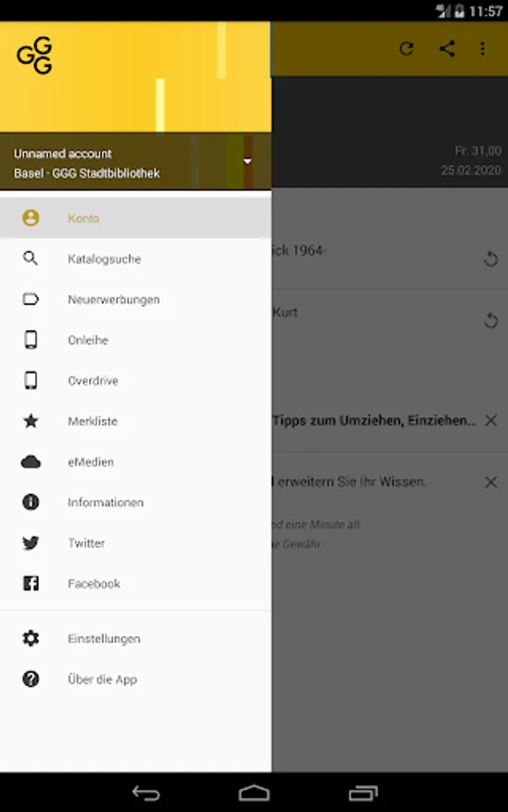Renew the item by Kurt

point(490,320)
